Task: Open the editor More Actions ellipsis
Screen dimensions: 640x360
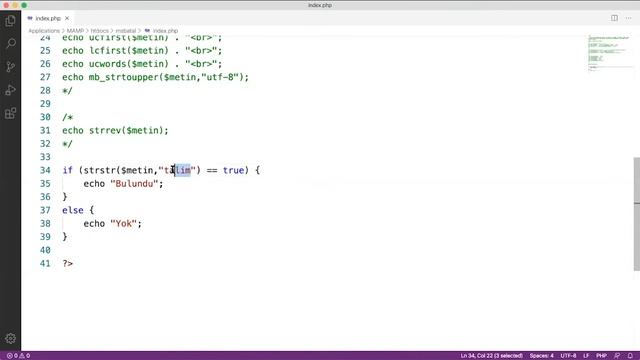Action: (x=629, y=18)
